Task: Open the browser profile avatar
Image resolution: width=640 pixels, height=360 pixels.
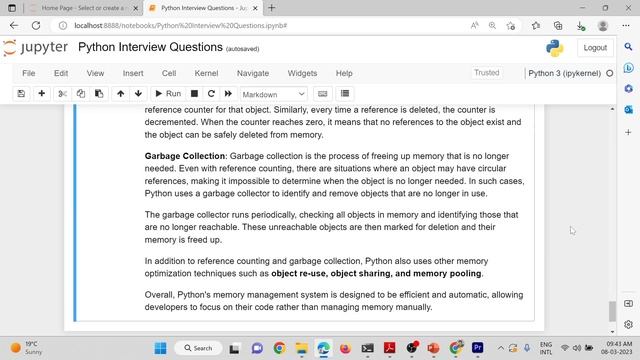Action: (603, 26)
